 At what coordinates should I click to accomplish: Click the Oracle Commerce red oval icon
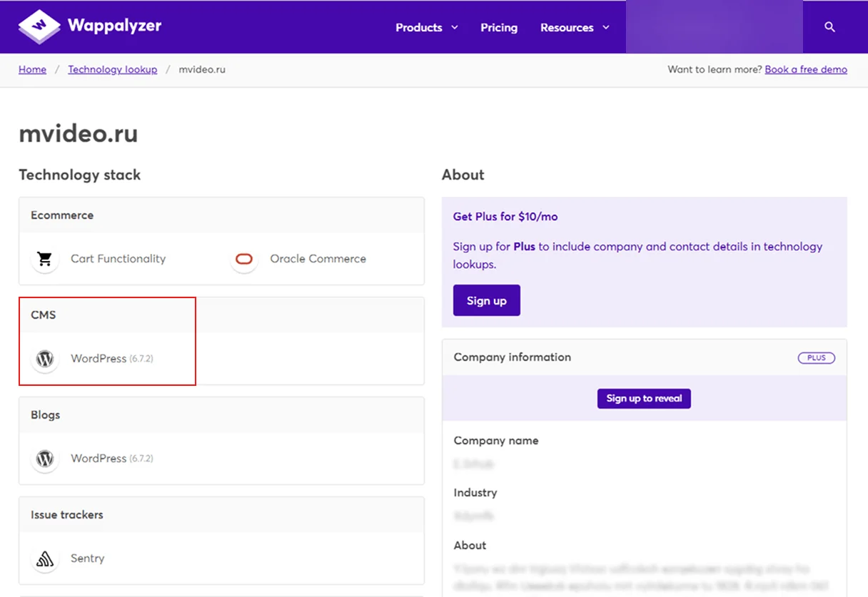(244, 259)
